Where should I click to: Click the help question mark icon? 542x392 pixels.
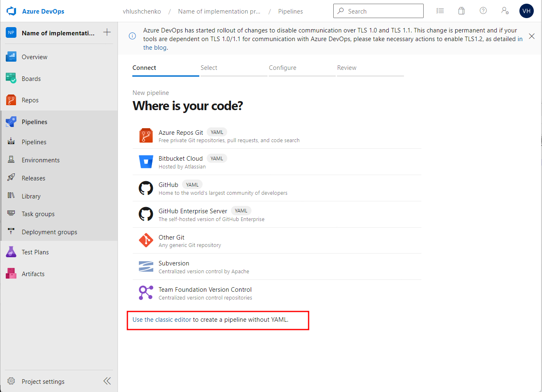pos(483,11)
